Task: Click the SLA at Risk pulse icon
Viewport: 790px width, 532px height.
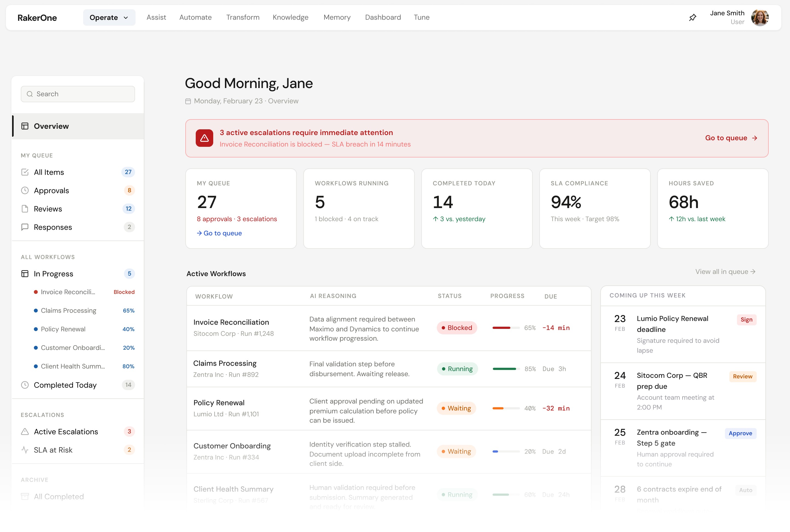Action: [25, 450]
